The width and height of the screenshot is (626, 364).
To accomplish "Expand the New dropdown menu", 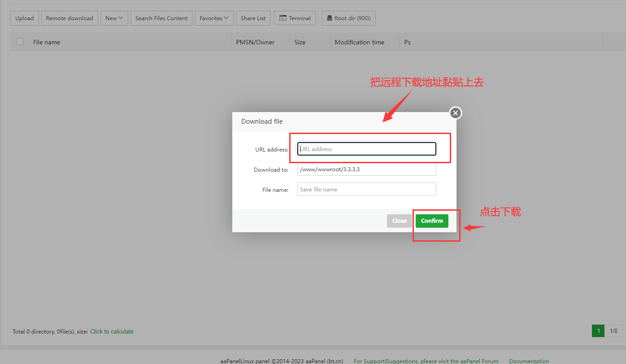I will (x=114, y=18).
